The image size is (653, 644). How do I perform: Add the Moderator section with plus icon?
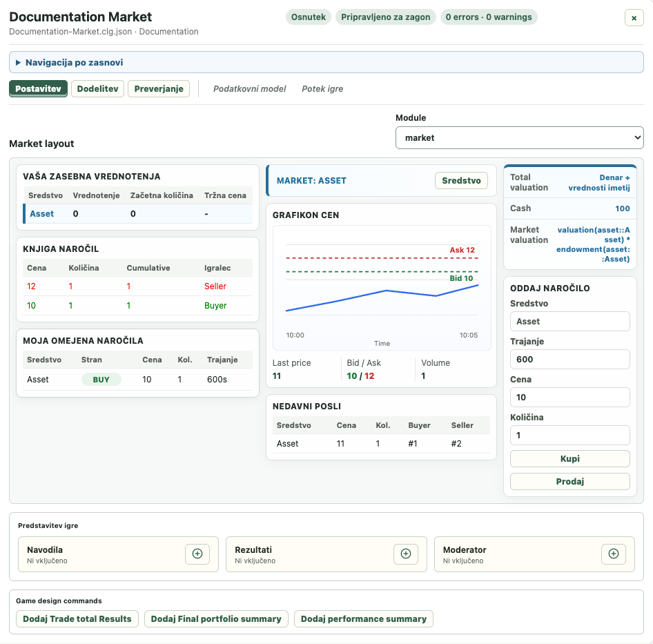pos(614,554)
